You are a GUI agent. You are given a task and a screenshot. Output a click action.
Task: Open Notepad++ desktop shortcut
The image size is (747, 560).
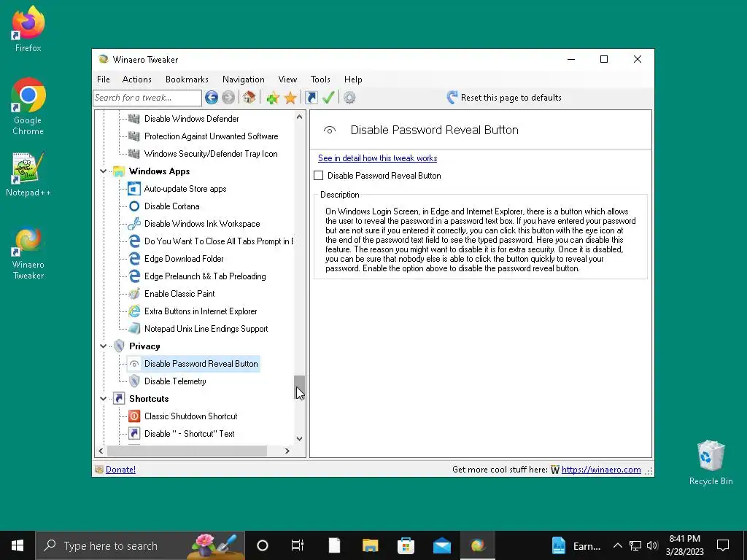tap(28, 174)
